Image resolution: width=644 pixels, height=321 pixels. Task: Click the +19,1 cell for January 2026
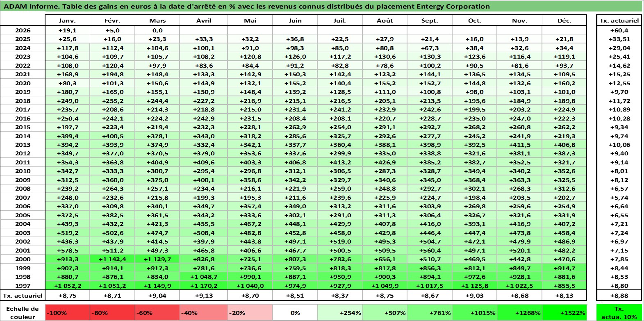[67, 30]
